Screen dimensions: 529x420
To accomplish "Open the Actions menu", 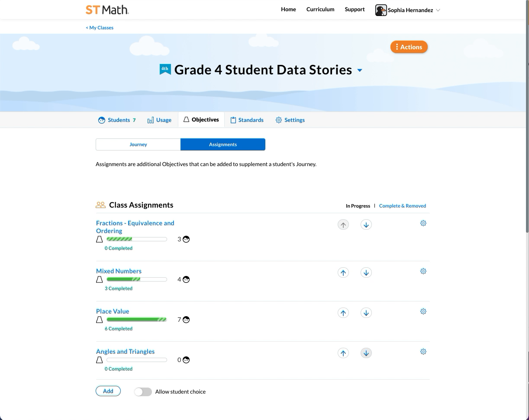I will (x=409, y=47).
